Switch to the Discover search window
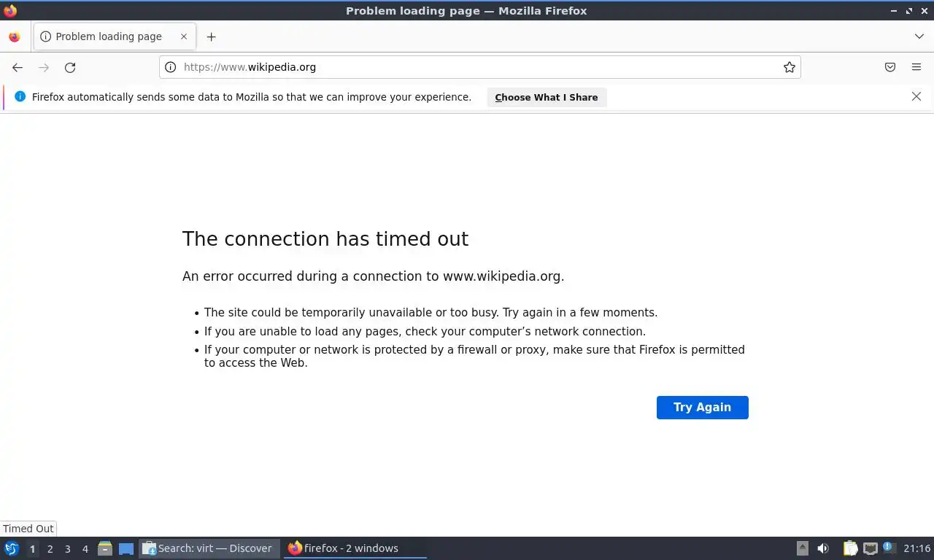The height and width of the screenshot is (560, 934). tap(209, 548)
